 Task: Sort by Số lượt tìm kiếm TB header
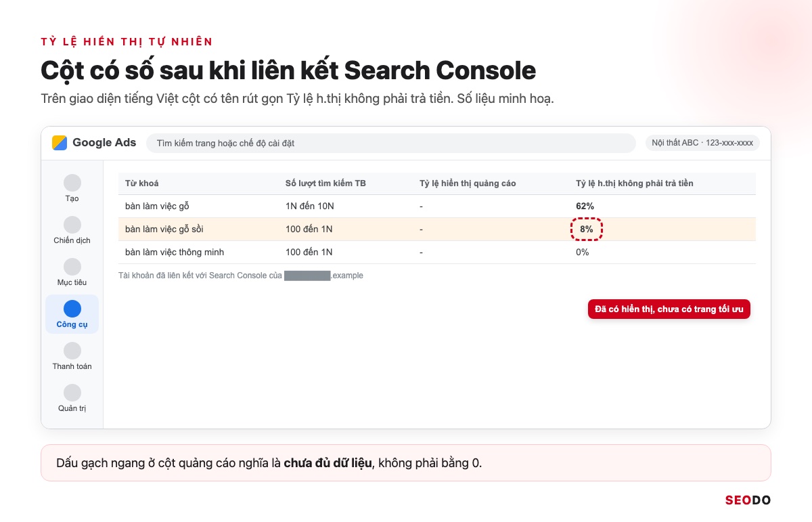pos(325,183)
